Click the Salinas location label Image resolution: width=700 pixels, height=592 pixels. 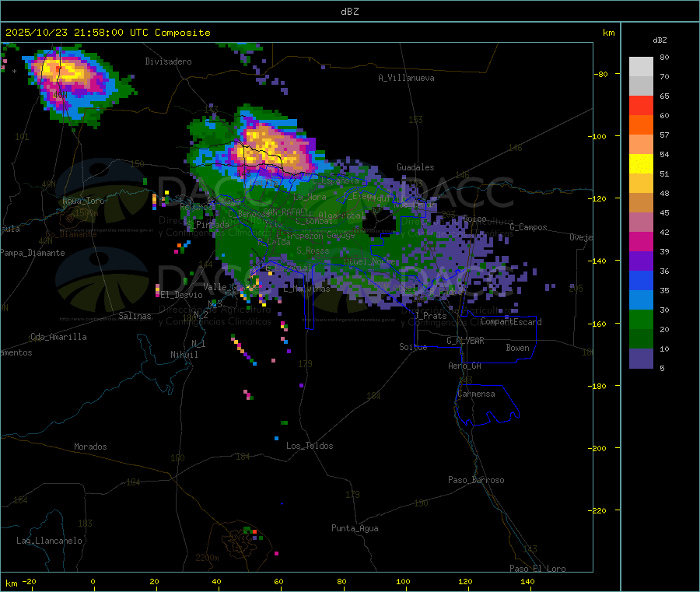[135, 316]
